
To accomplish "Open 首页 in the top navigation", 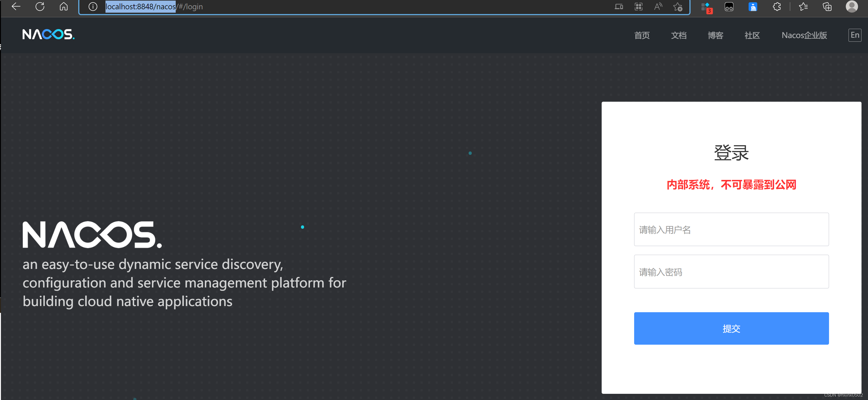I will pos(642,35).
